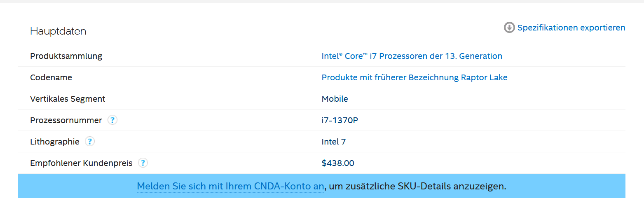Select the Produktsammlung row label
The height and width of the screenshot is (210, 644).
tap(66, 56)
